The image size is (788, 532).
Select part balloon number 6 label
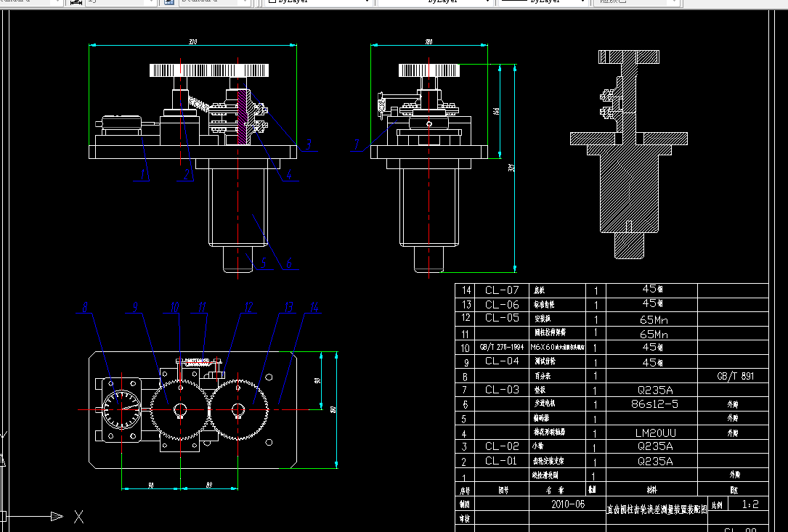point(289,263)
